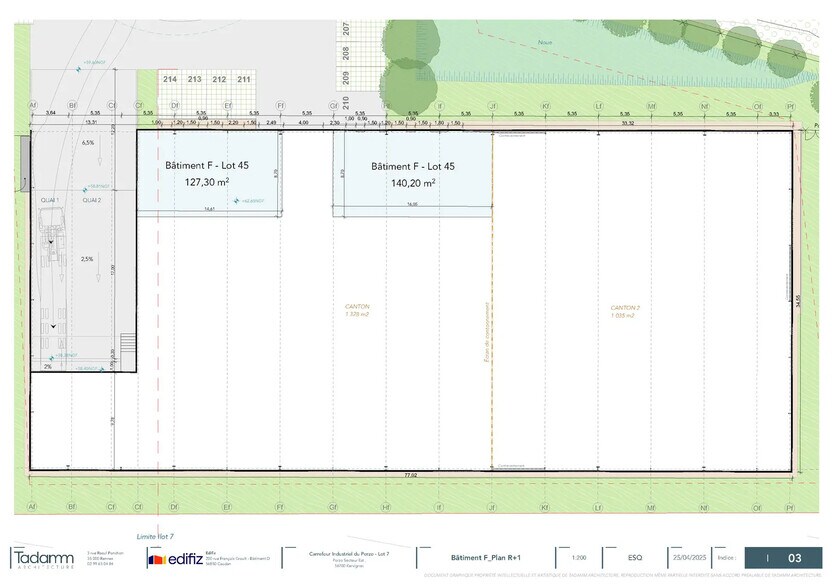Click the Tadamm Architecture logo
832x588 pixels.
[45, 558]
